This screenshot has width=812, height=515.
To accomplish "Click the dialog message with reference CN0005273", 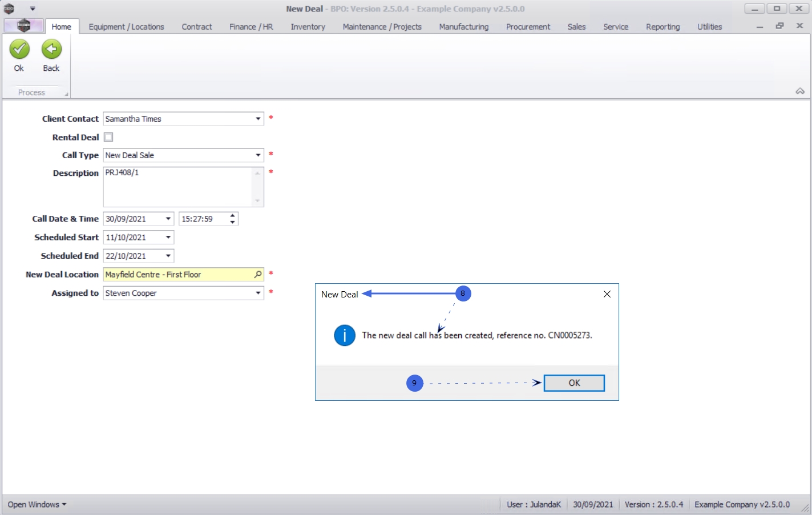I will 477,336.
